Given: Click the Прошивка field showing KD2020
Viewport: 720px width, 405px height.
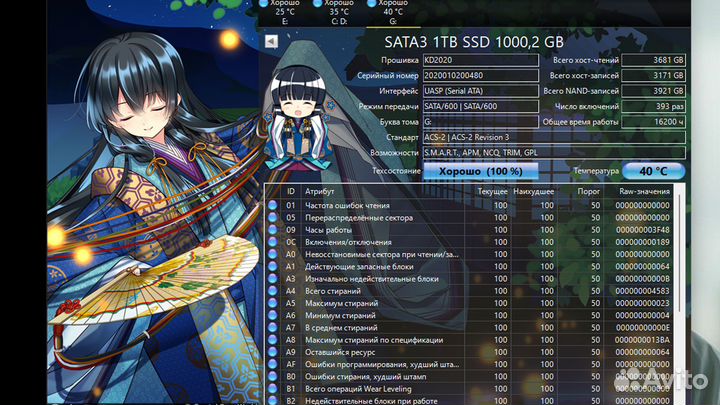Looking at the screenshot, I should click(480, 60).
